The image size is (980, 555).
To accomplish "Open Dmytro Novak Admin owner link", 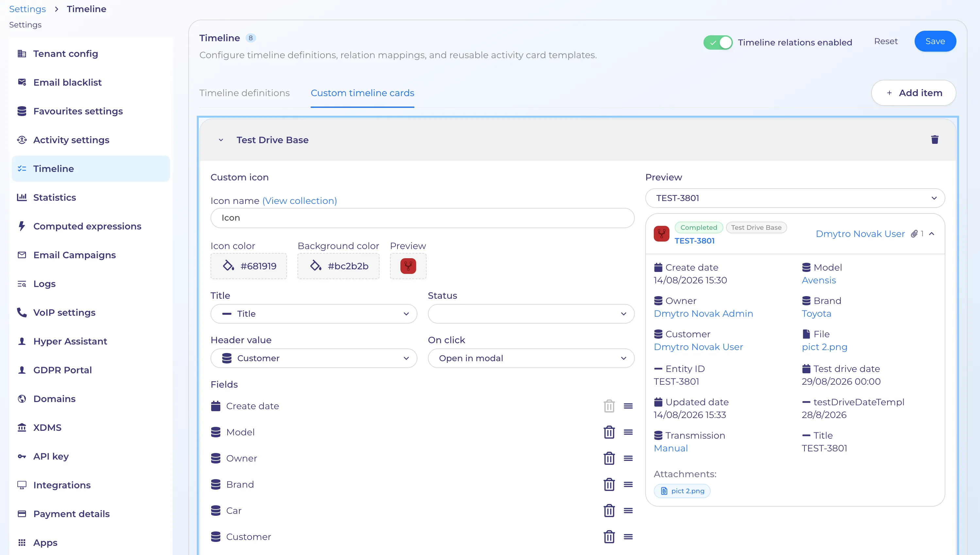I will (x=703, y=314).
